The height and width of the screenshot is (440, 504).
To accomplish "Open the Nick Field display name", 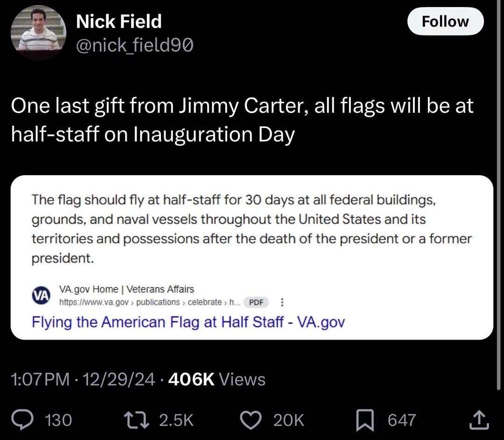I will 119,21.
